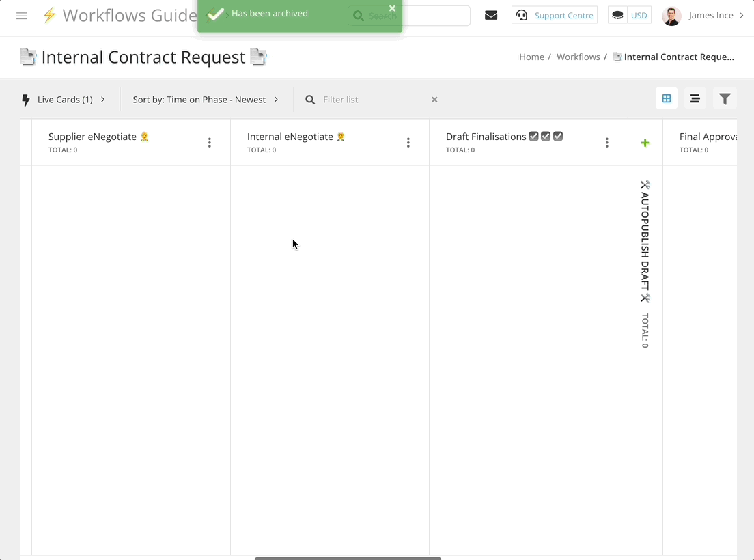Click the checkmark emojis beside Draft Finalisations
Image resolution: width=754 pixels, height=560 pixels.
[x=546, y=137]
